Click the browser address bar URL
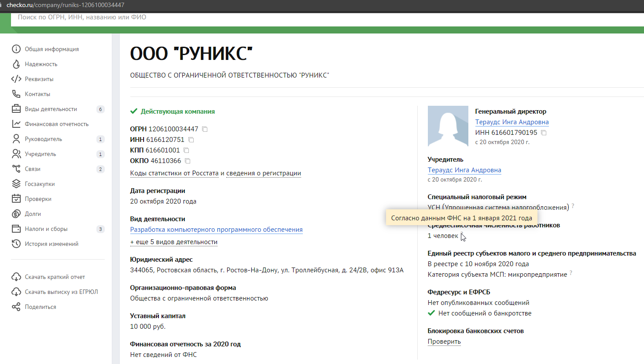 tap(65, 5)
